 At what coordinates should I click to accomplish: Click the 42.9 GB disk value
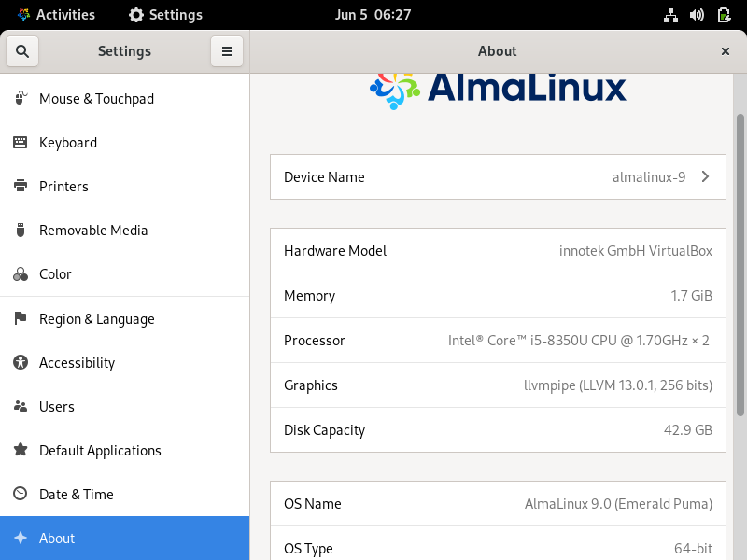(688, 430)
